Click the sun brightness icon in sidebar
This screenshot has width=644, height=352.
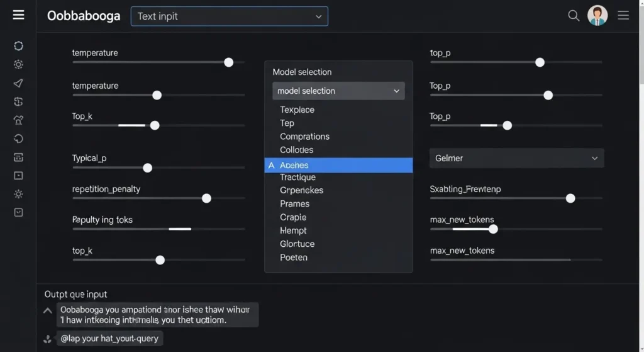point(18,194)
